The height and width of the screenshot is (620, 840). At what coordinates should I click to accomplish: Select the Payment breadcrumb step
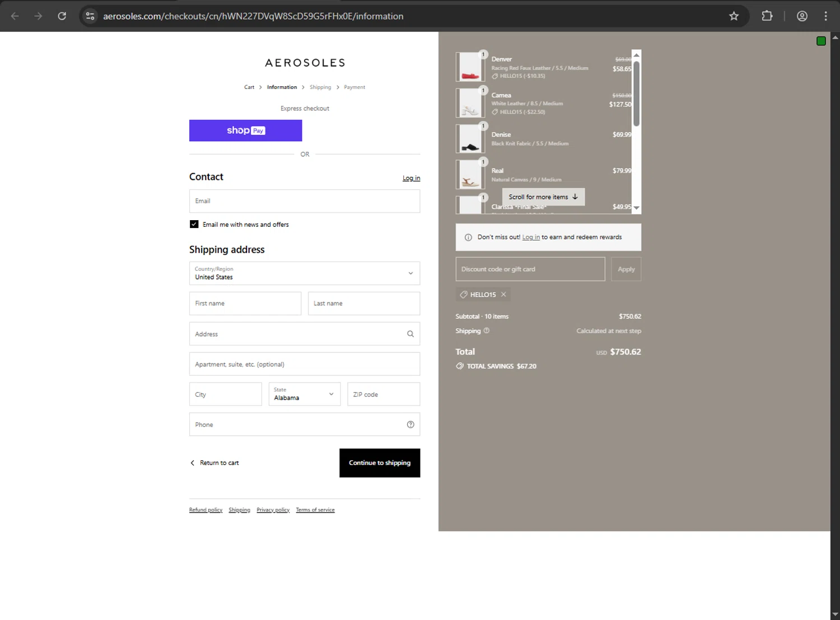[354, 87]
